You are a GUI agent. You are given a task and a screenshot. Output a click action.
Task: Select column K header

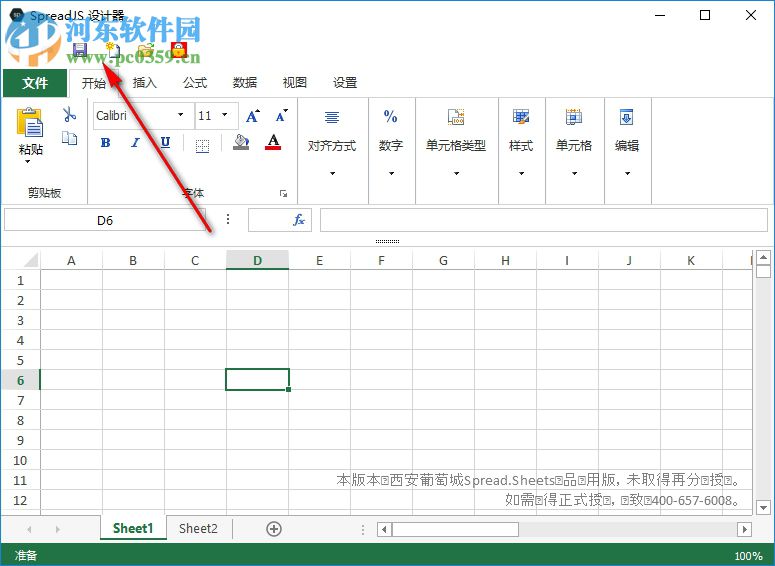[x=691, y=261]
